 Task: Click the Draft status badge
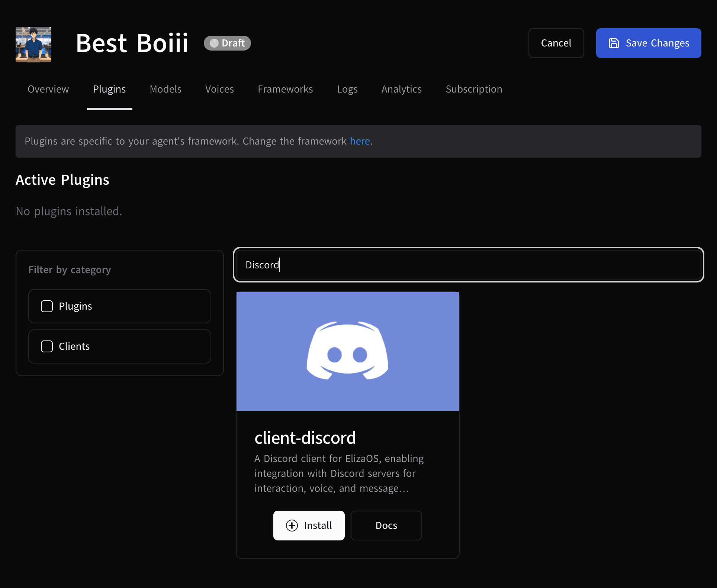coord(227,43)
